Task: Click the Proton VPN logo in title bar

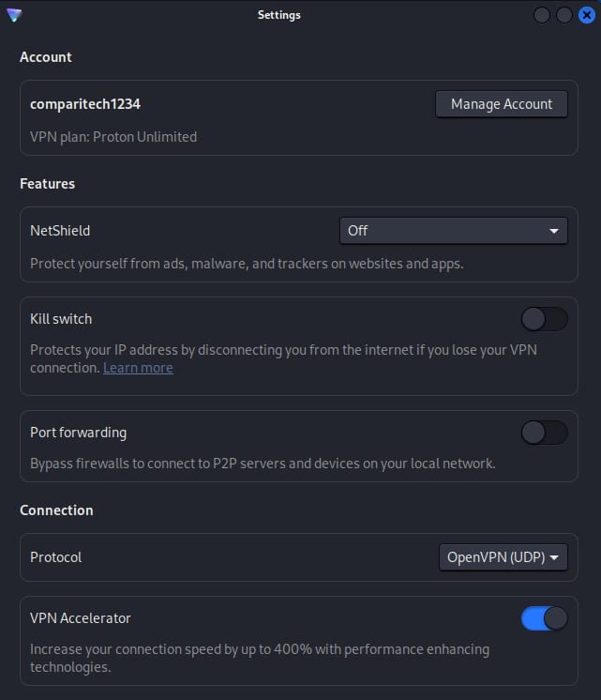Action: coord(13,15)
